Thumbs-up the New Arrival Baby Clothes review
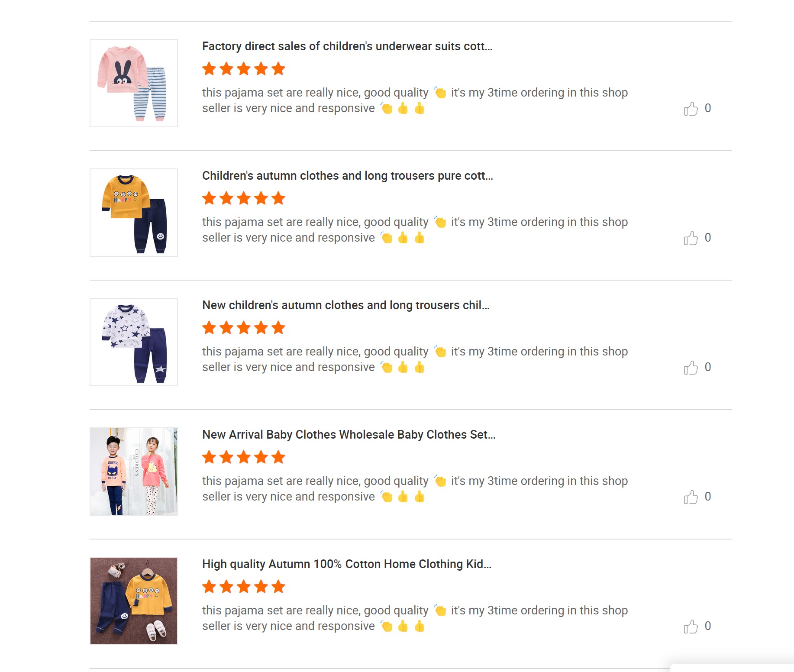Image resolution: width=794 pixels, height=672 pixels. (691, 497)
